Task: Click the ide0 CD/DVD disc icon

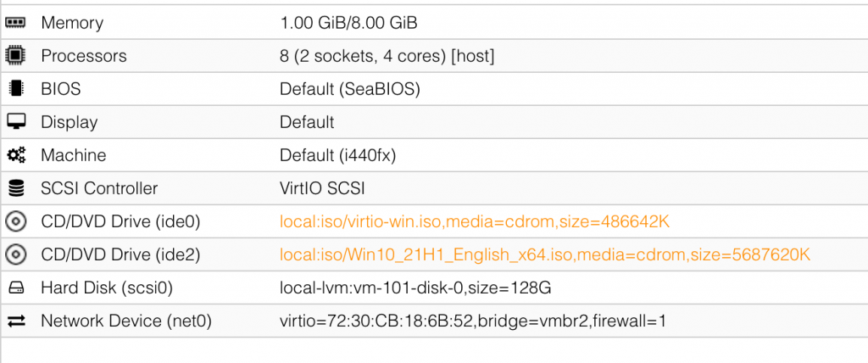Action: click(15, 222)
